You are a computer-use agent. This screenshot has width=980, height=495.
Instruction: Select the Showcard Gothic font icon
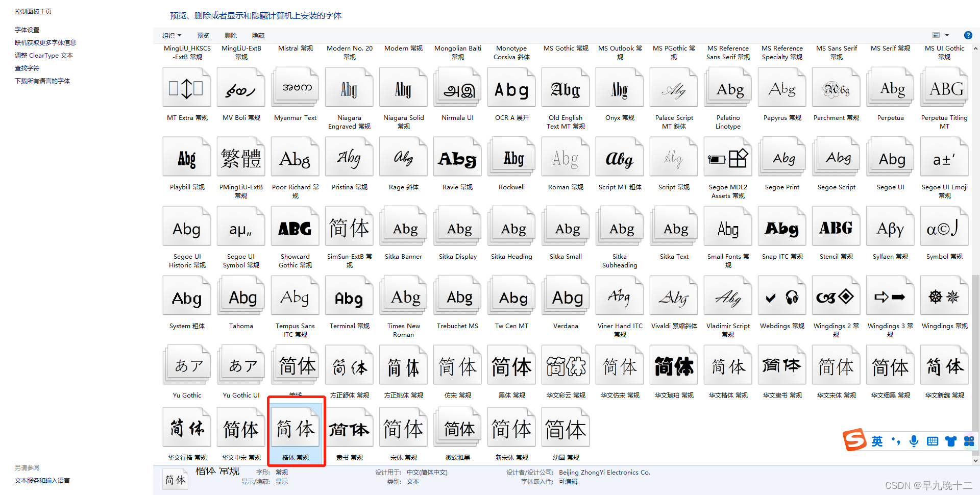pos(295,227)
